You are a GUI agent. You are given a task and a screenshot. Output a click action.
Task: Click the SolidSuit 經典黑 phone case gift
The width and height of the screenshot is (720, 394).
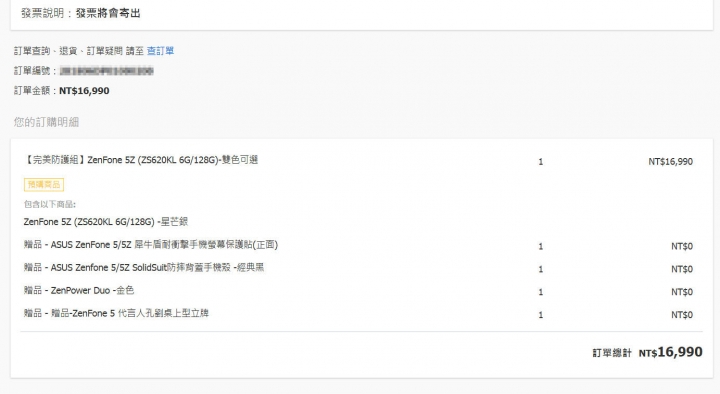tap(144, 268)
